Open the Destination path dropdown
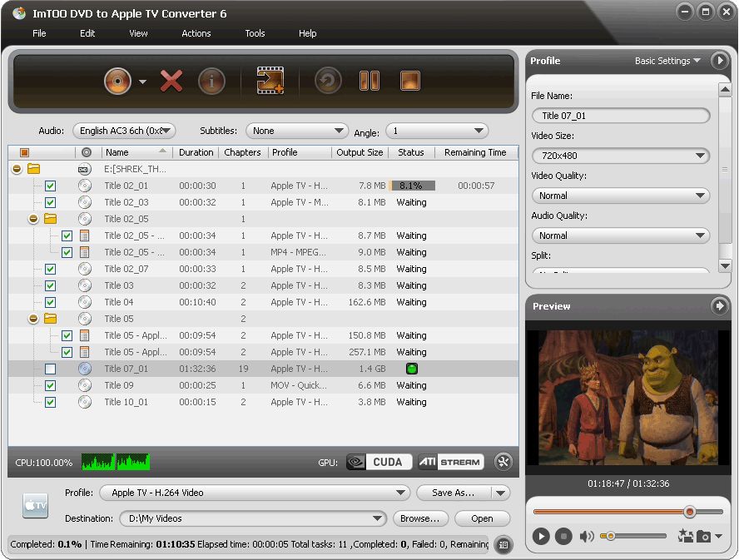The height and width of the screenshot is (560, 739). point(253,518)
